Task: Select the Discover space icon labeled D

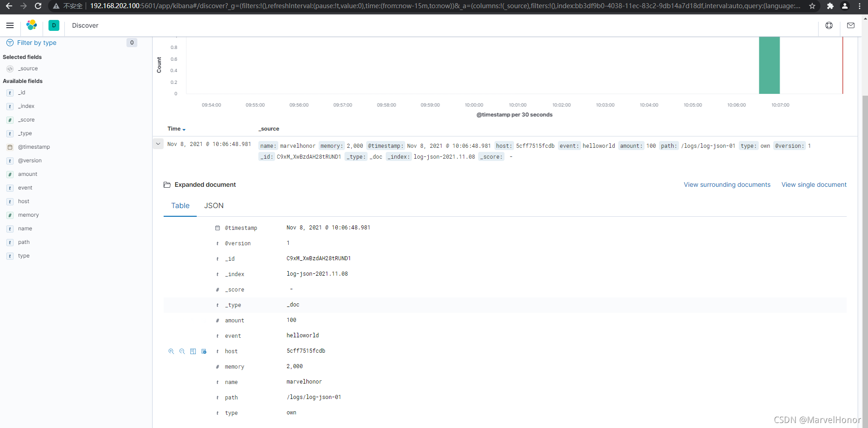Action: (54, 25)
